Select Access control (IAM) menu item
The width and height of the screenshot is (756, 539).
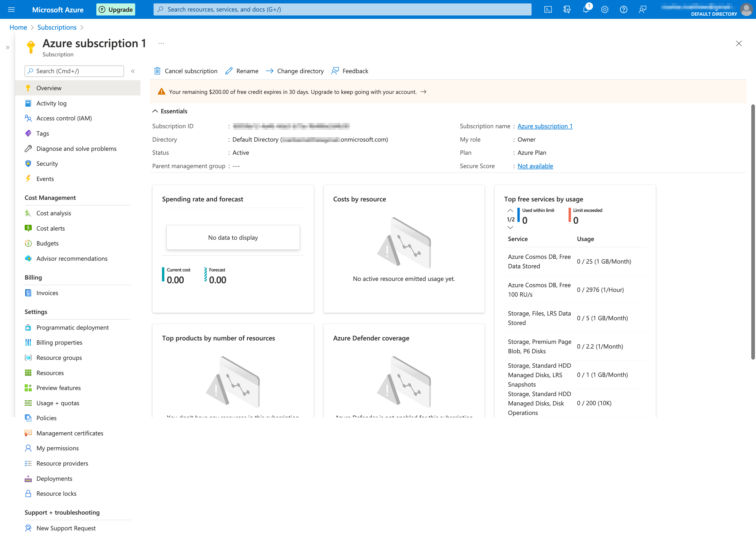(x=64, y=118)
